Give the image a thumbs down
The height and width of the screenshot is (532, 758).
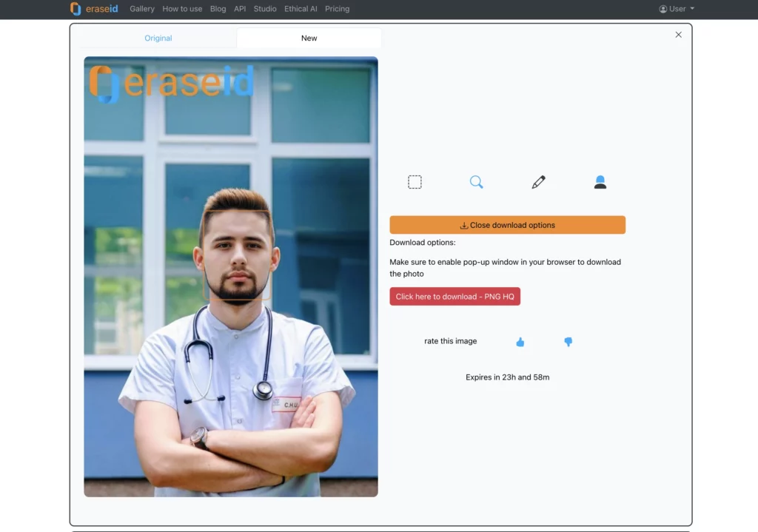[x=568, y=341]
